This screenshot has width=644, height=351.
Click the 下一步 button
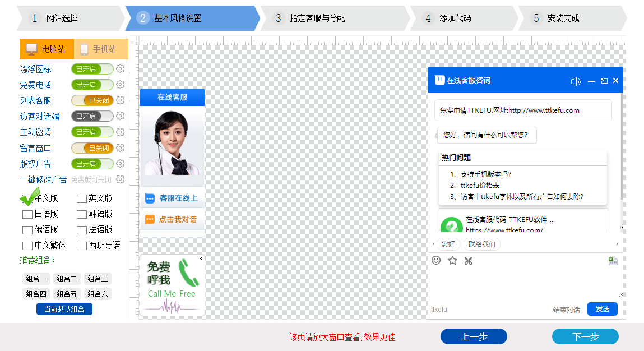coord(585,336)
